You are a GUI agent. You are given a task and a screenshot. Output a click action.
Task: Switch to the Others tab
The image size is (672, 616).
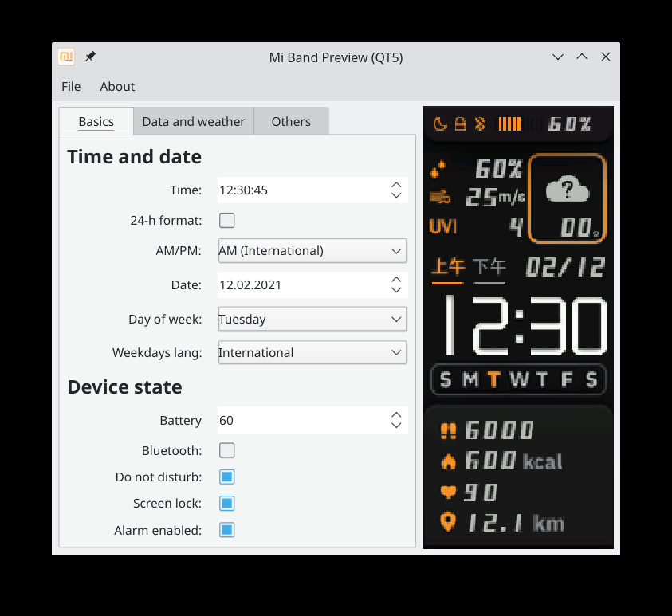pyautogui.click(x=291, y=122)
